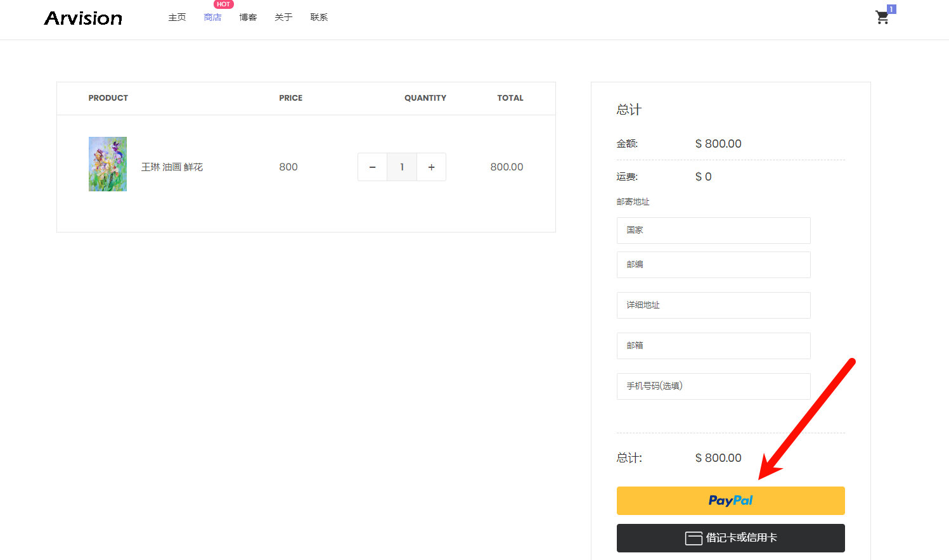
Task: Decrease quantity with minus button
Action: 373,167
